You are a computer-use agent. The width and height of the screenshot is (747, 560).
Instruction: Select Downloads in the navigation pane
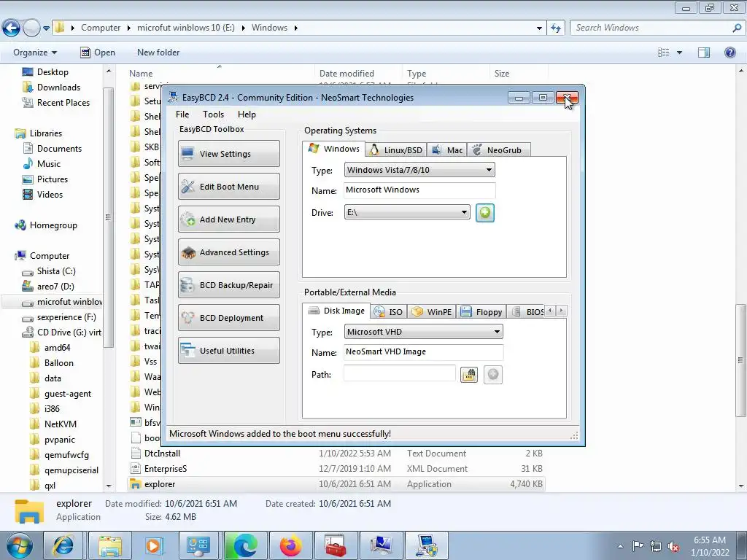click(58, 87)
